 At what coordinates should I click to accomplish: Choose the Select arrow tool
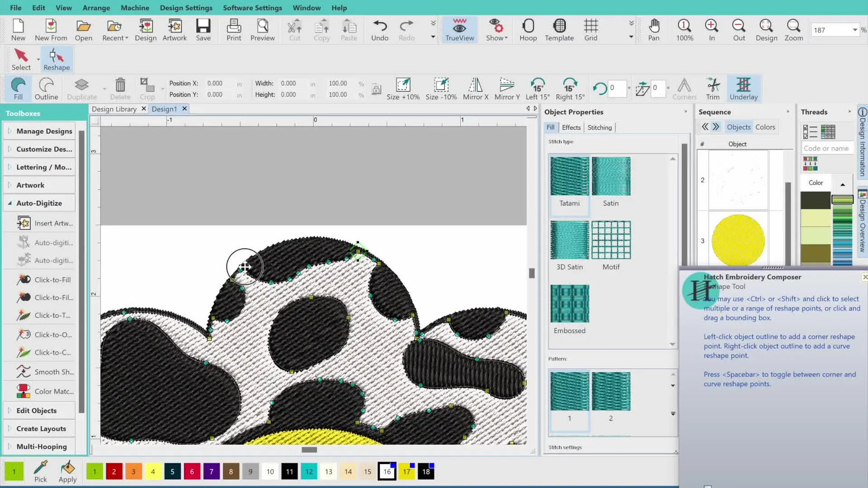pos(21,60)
